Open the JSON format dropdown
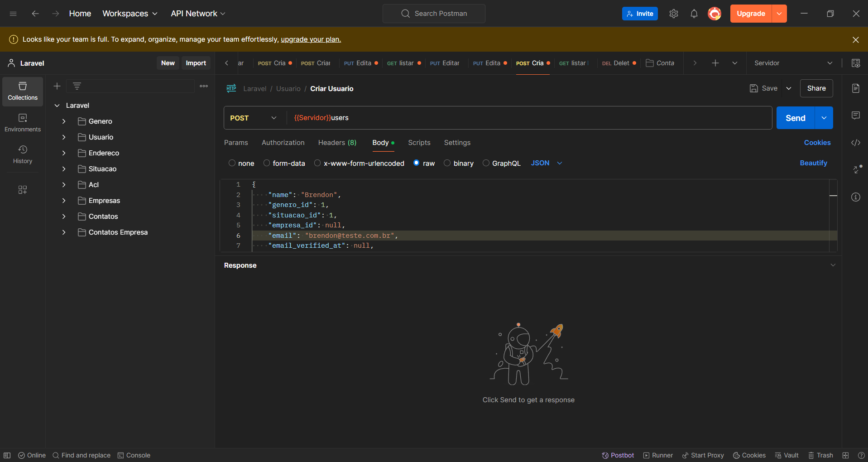 [x=547, y=163]
